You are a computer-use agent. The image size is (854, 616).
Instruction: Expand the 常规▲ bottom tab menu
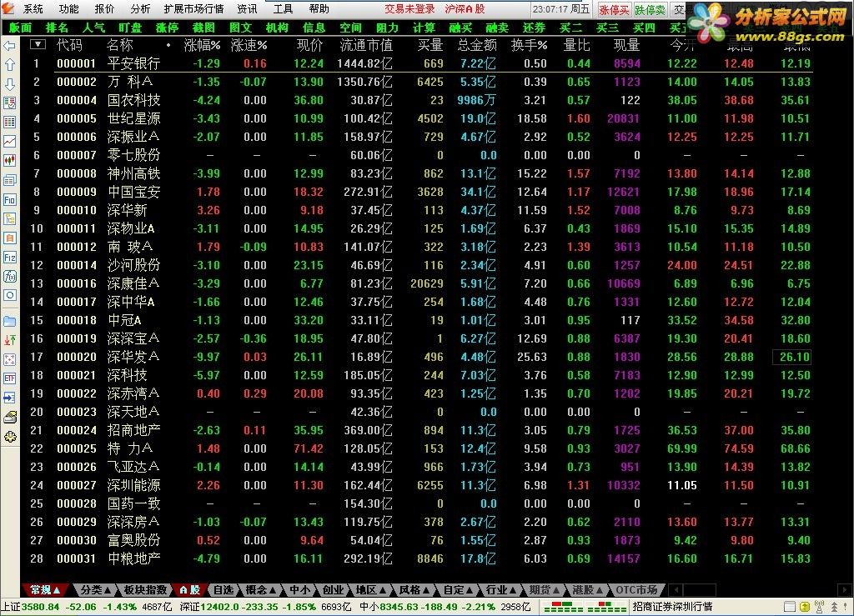pos(45,590)
